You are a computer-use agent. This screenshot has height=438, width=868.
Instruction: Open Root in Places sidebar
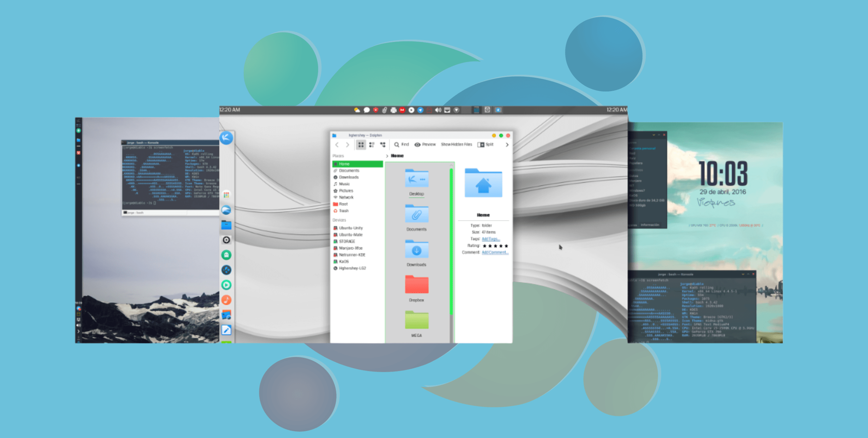click(x=357, y=204)
